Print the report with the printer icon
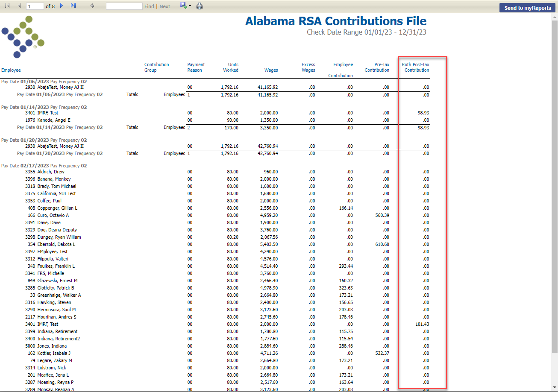The height and width of the screenshot is (392, 558). [x=200, y=6]
